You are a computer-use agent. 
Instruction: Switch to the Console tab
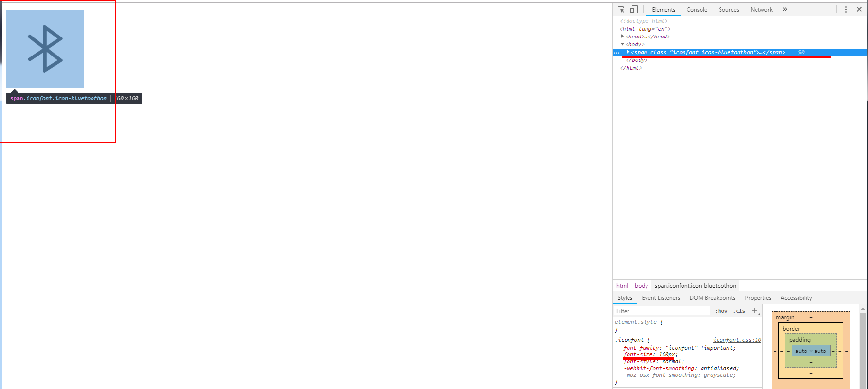[697, 10]
